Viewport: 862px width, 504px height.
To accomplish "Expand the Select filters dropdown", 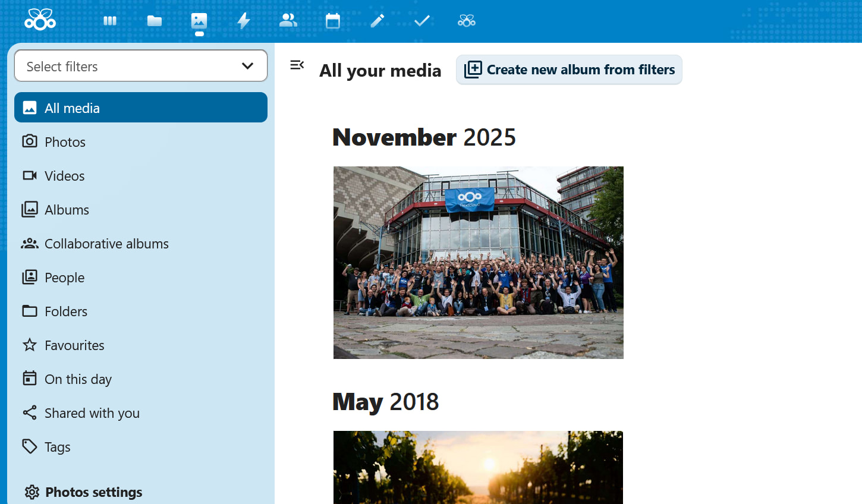I will tap(141, 66).
